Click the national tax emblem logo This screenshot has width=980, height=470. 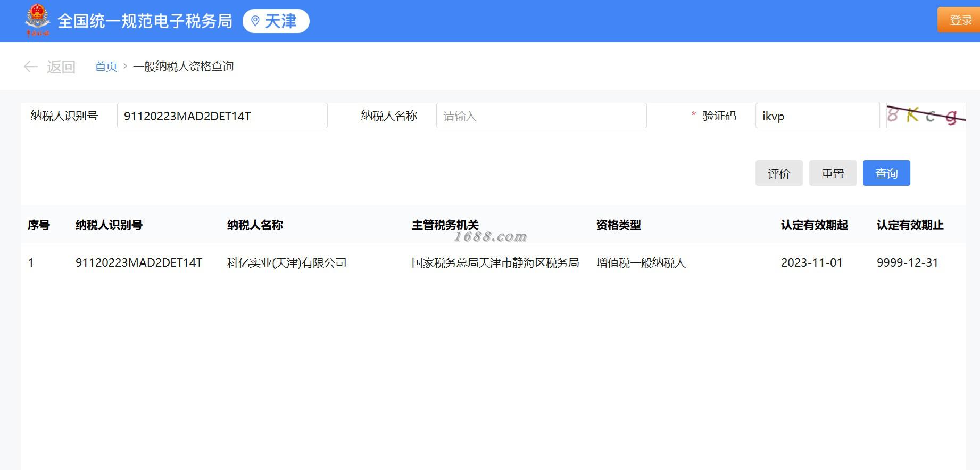click(37, 20)
